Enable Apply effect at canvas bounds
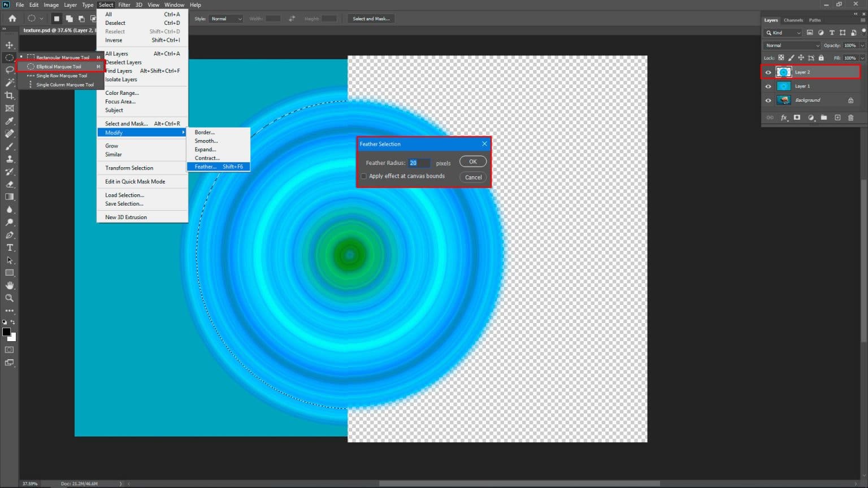Image resolution: width=868 pixels, height=488 pixels. tap(363, 176)
